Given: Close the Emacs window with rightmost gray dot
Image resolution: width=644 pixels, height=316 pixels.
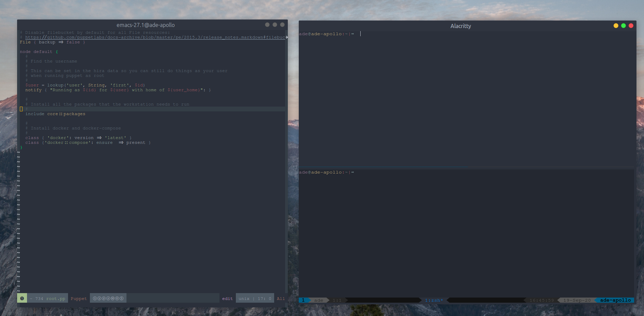Looking at the screenshot, I should tap(282, 25).
